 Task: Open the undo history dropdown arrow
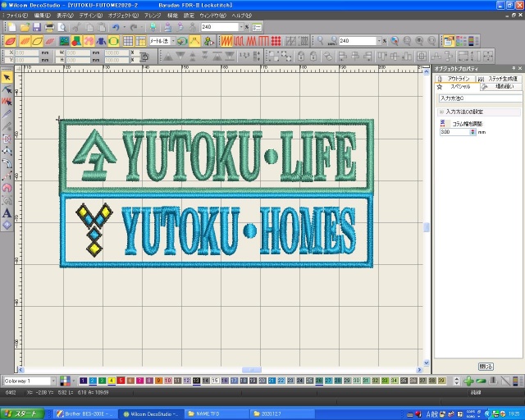124,27
